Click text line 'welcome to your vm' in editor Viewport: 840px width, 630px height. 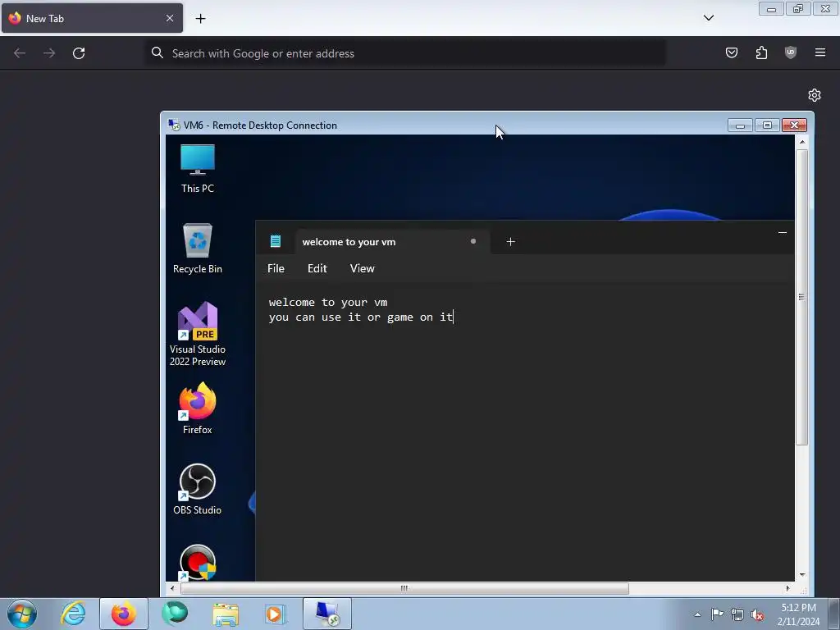pyautogui.click(x=328, y=302)
